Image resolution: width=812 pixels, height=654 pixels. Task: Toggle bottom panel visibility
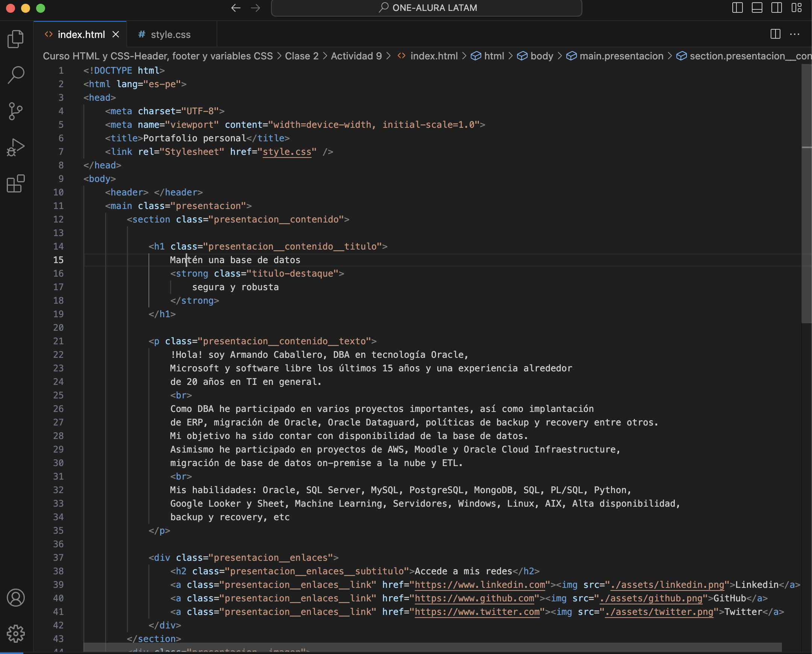[757, 8]
